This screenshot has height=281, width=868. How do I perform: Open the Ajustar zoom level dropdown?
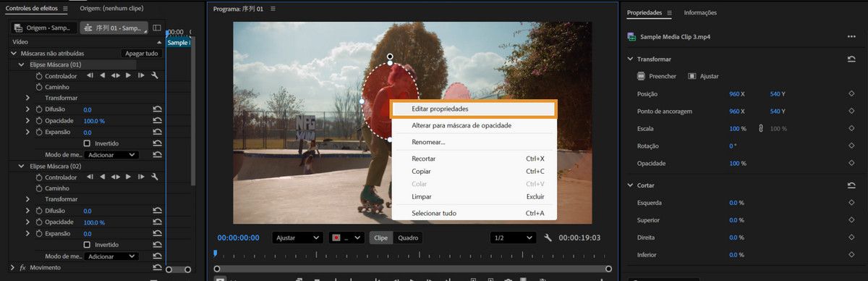(x=297, y=238)
